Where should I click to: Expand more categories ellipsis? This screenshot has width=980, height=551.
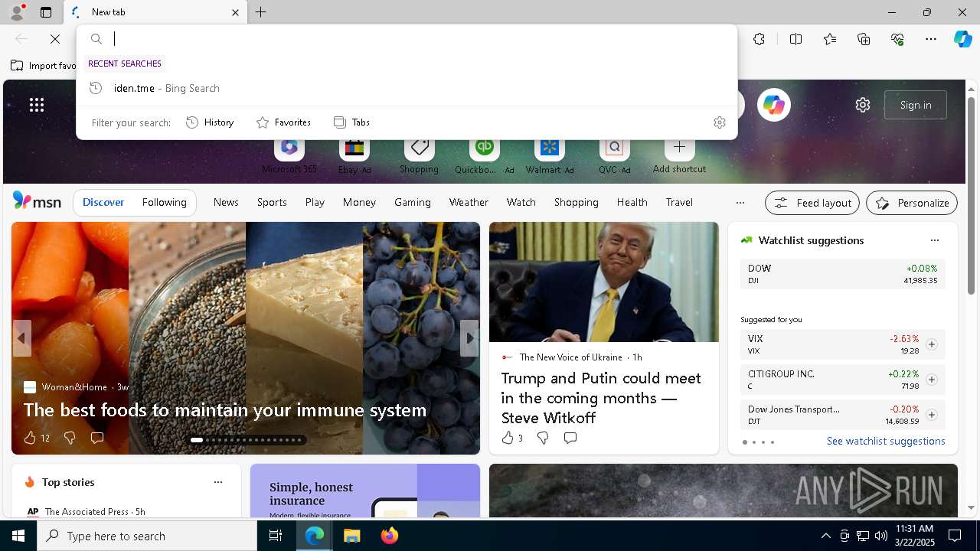pos(740,203)
